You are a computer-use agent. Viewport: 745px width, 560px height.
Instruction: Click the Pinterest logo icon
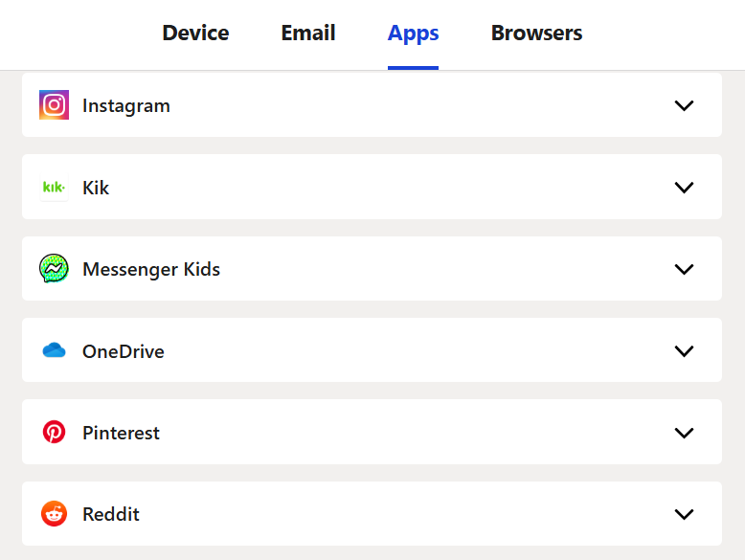pyautogui.click(x=54, y=433)
